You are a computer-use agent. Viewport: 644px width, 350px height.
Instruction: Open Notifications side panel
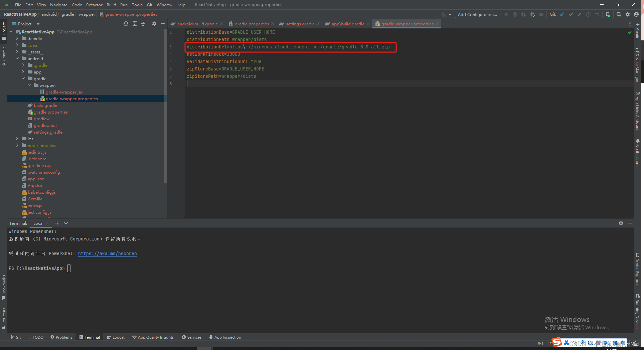[638, 153]
